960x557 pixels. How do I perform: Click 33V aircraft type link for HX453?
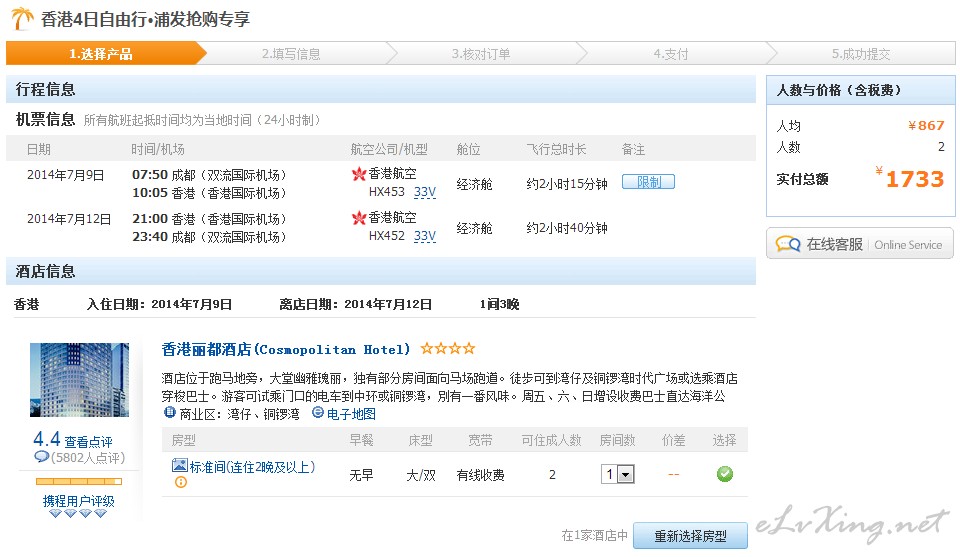pyautogui.click(x=425, y=192)
